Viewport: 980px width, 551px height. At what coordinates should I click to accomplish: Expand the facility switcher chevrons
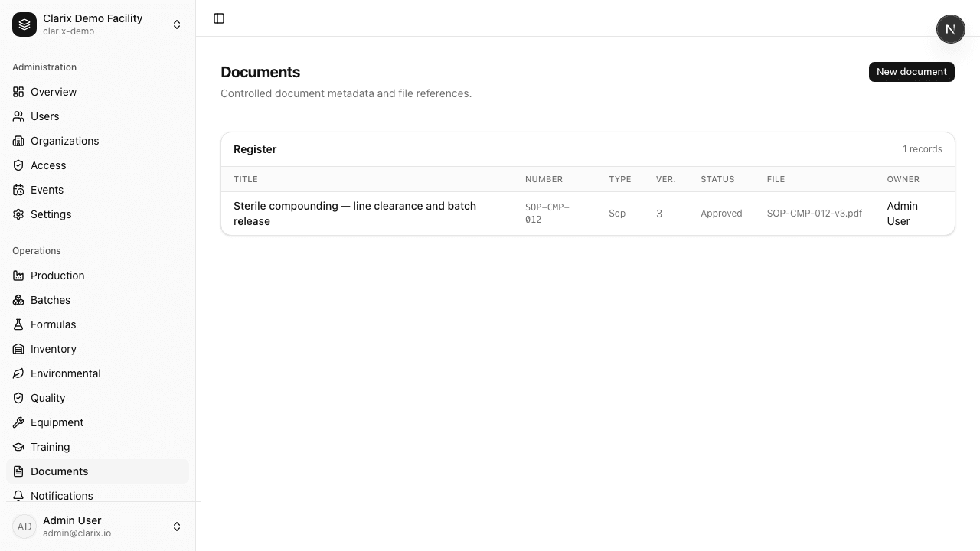(177, 24)
